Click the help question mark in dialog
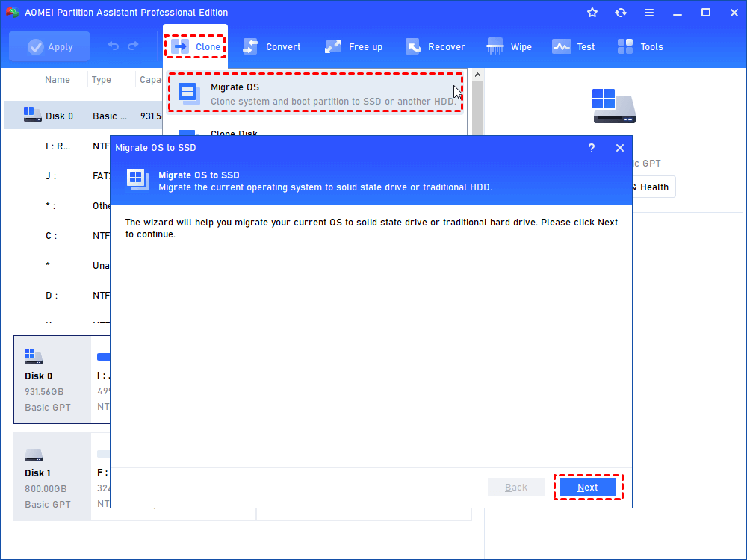Screen dimensions: 747x560 [x=591, y=148]
